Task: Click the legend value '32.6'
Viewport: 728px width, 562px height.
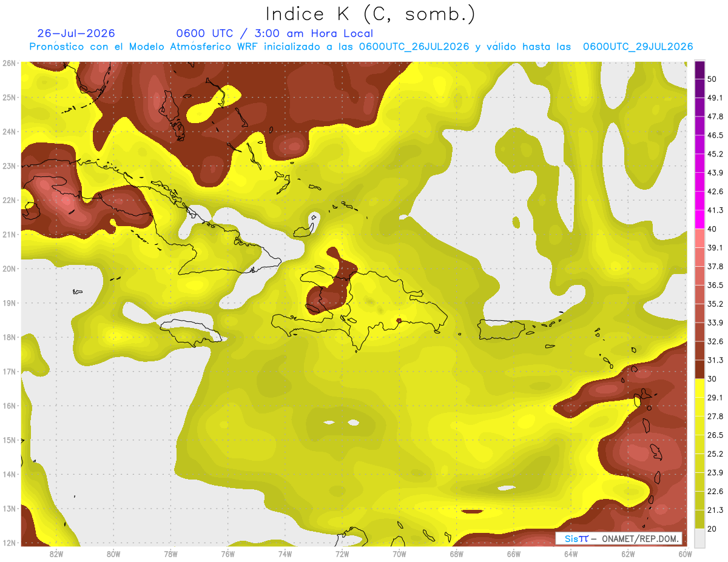Action: coord(715,341)
